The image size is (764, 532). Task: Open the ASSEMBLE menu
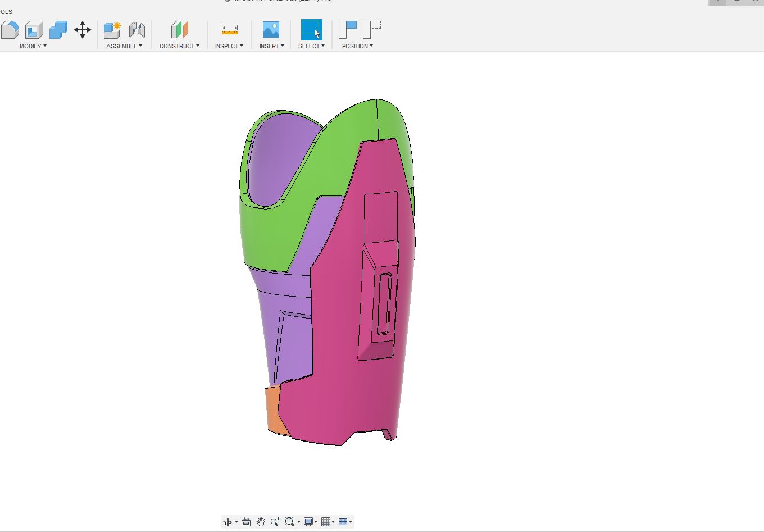click(x=124, y=46)
